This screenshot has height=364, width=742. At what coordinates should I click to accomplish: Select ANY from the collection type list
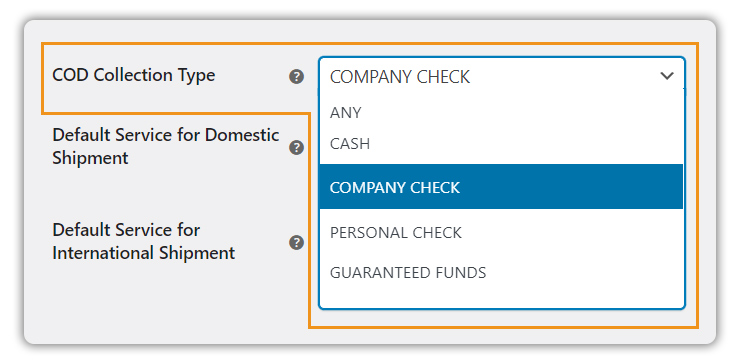pos(345,113)
